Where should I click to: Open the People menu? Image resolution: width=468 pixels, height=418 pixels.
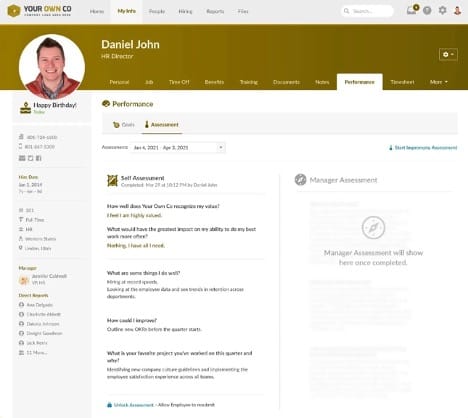tap(157, 11)
